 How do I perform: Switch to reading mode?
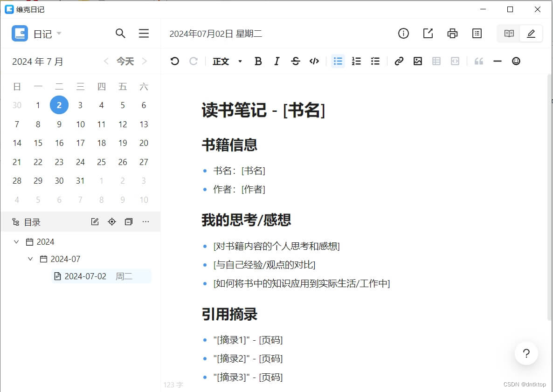click(509, 34)
